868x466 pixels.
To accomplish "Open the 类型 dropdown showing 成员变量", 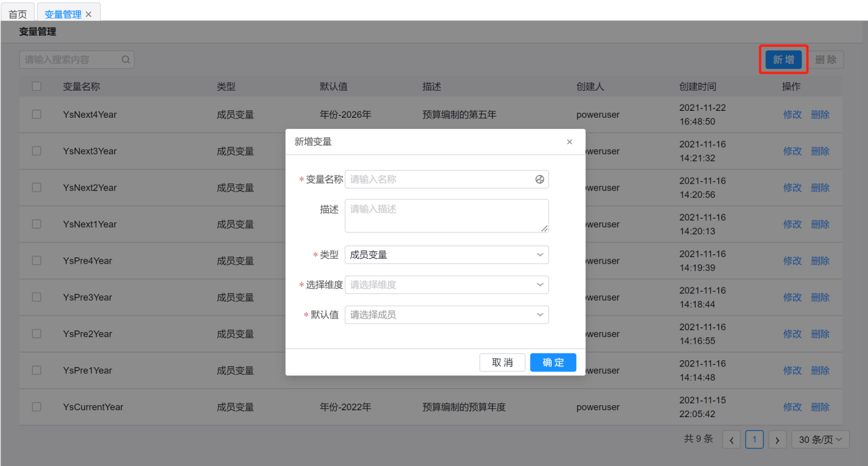I will (447, 255).
